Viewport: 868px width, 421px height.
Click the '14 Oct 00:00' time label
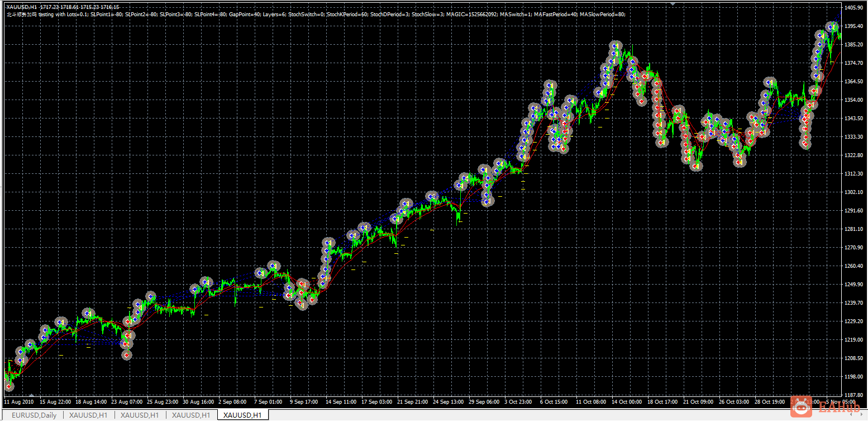point(627,401)
